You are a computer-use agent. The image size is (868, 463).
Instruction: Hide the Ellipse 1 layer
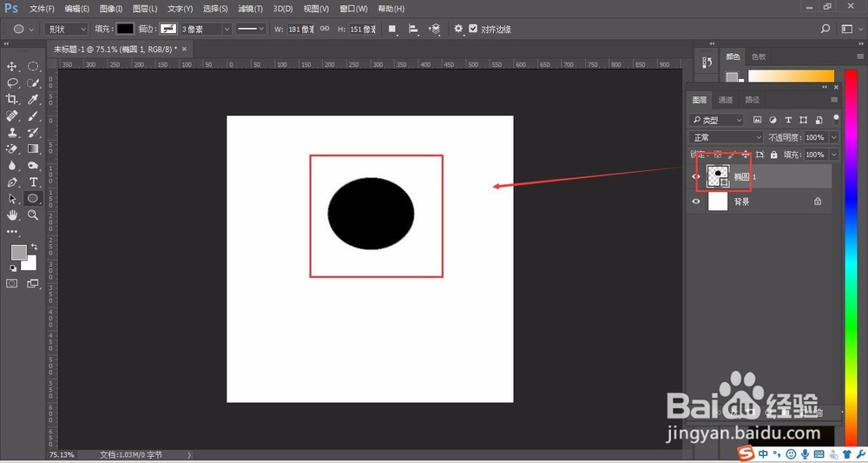696,176
